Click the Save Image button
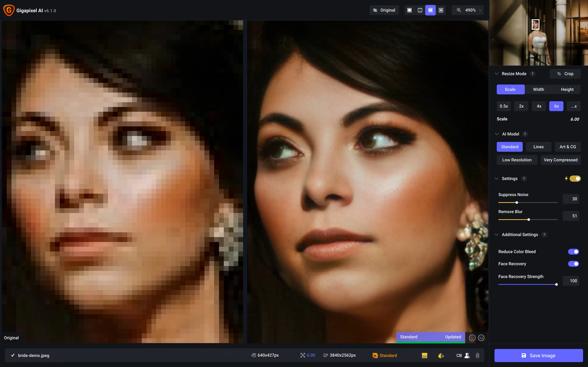 click(x=538, y=355)
